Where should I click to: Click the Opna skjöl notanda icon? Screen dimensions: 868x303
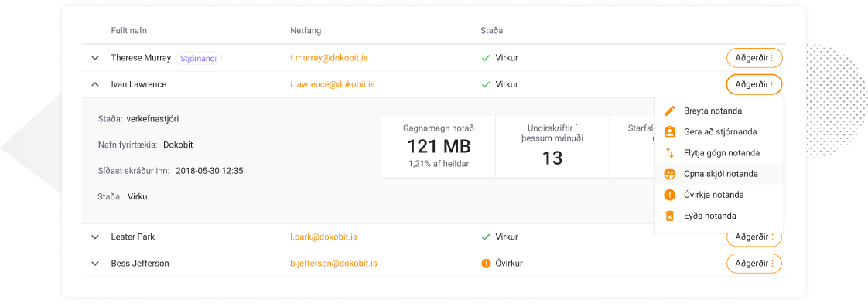[x=669, y=174]
